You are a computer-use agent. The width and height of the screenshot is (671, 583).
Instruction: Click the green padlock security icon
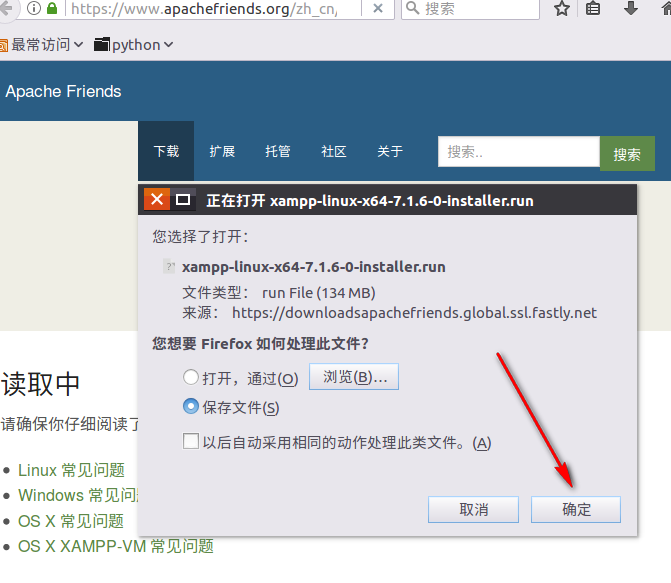click(52, 8)
